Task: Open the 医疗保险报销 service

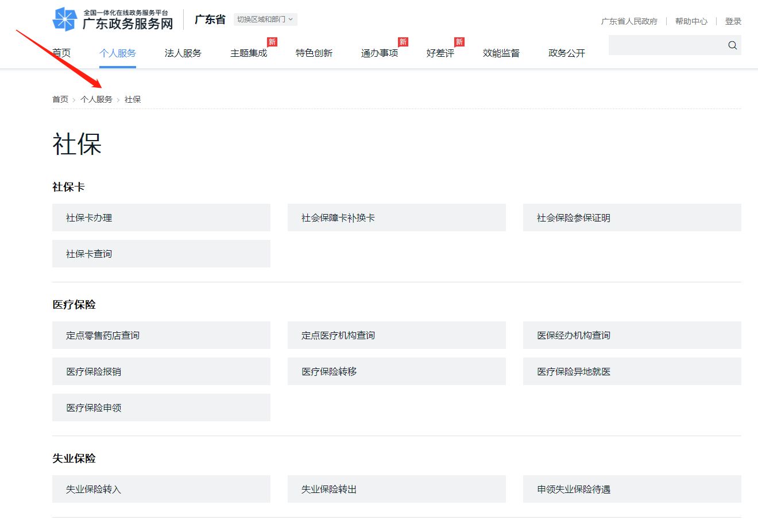Action: (161, 371)
